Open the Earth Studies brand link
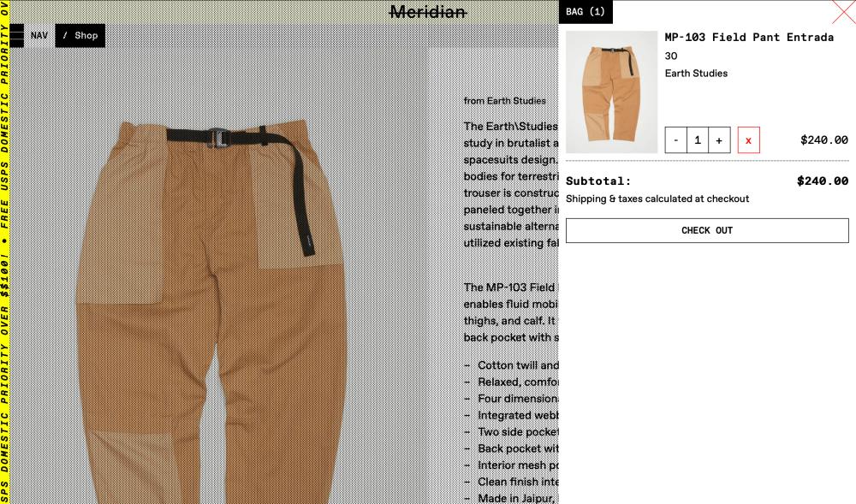The image size is (856, 504). tap(516, 101)
